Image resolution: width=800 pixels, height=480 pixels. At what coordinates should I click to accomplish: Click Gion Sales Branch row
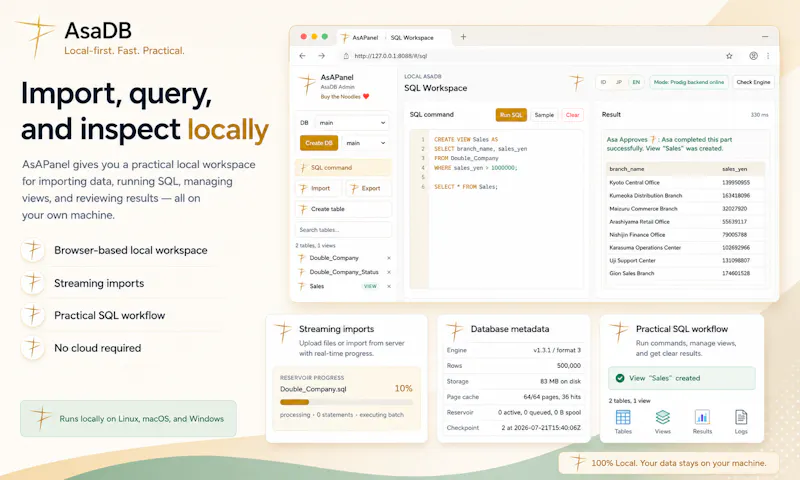pos(685,273)
